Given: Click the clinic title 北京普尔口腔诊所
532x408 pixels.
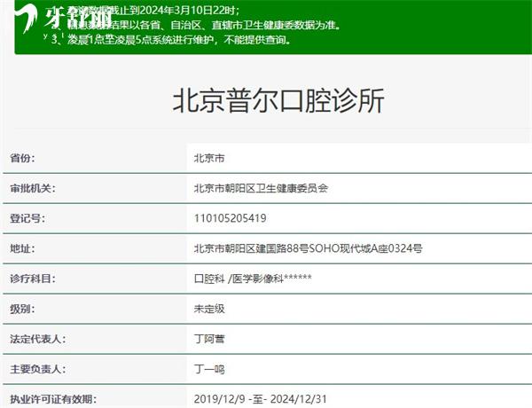Looking at the screenshot, I should pyautogui.click(x=278, y=100).
